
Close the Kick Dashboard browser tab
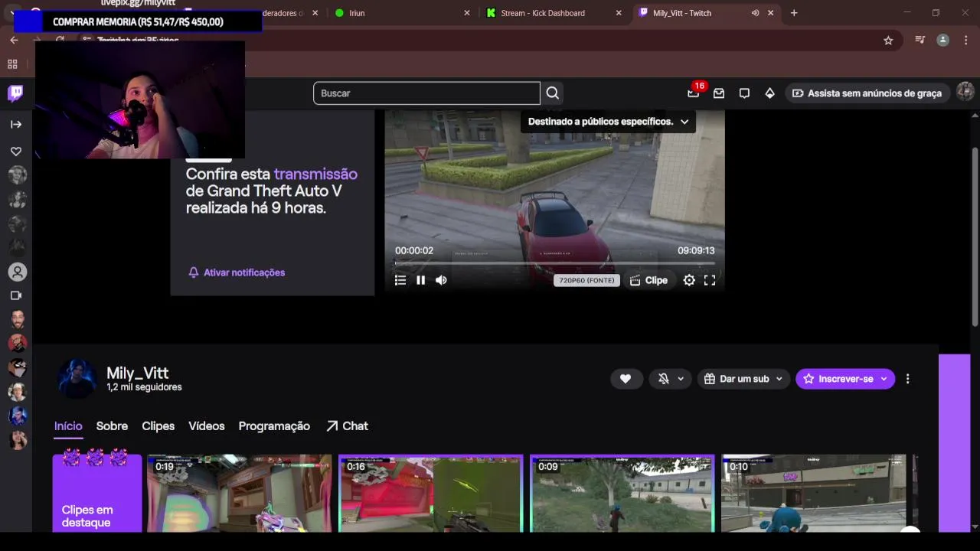(x=619, y=13)
